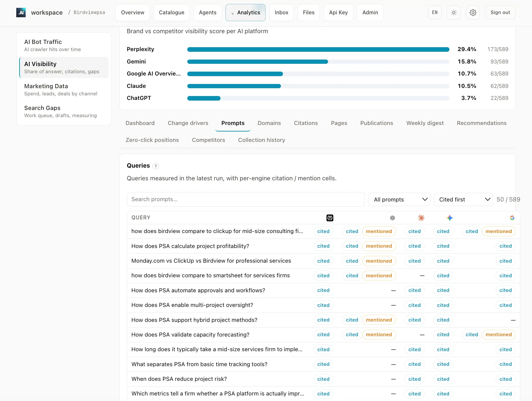Open the Files section
The height and width of the screenshot is (401, 532).
tap(309, 13)
